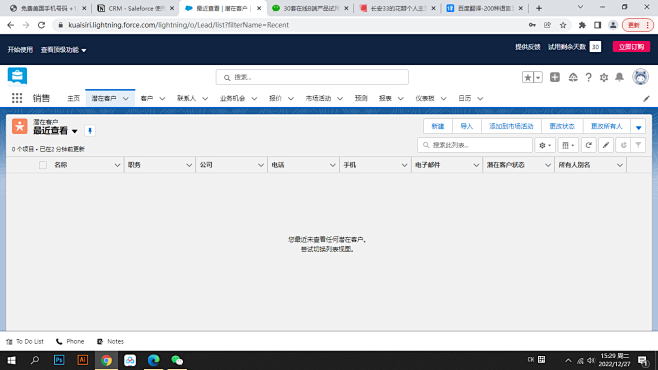Click the 更改状态 button
The image size is (658, 370).
pos(562,126)
